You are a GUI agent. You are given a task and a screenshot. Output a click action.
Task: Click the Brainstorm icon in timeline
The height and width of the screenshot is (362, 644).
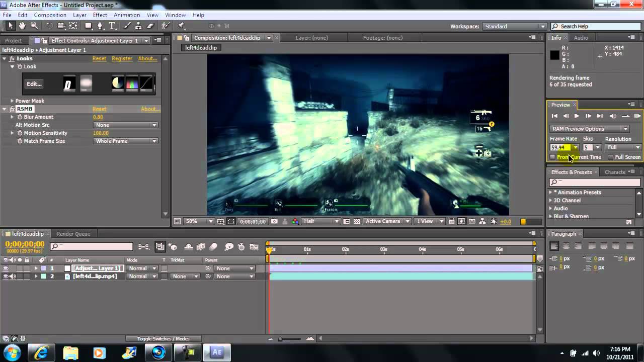tap(229, 247)
